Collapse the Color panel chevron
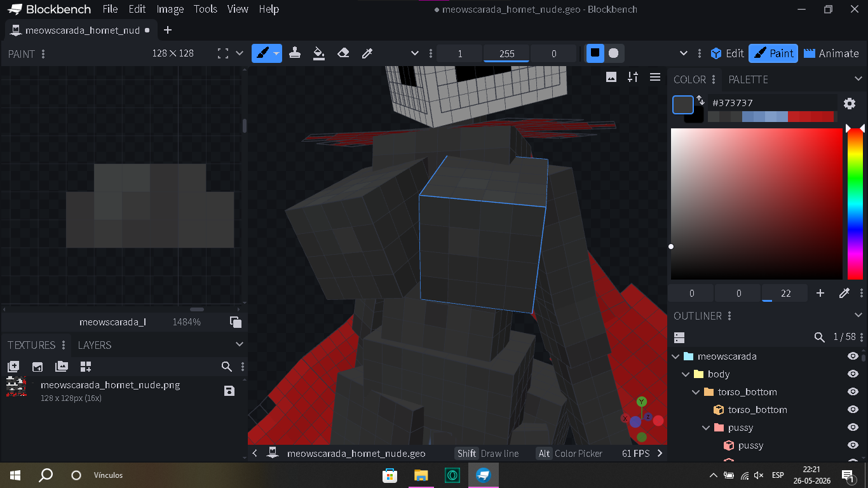This screenshot has height=488, width=868. coord(858,79)
